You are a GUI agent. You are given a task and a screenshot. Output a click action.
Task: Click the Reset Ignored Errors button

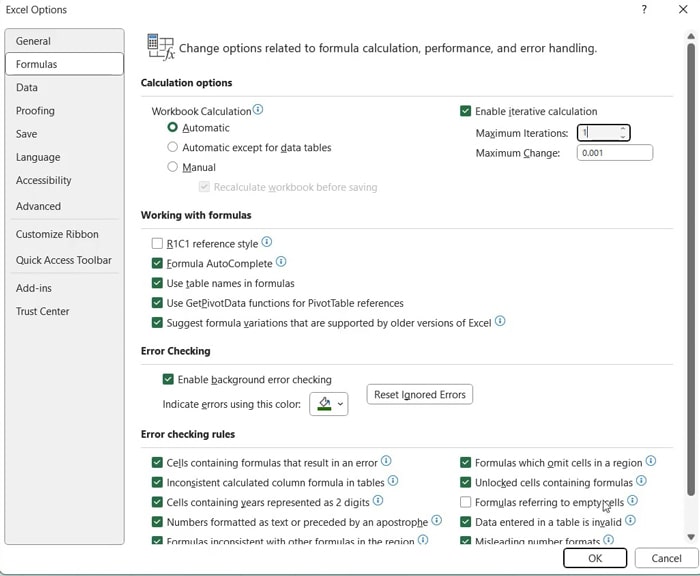419,395
